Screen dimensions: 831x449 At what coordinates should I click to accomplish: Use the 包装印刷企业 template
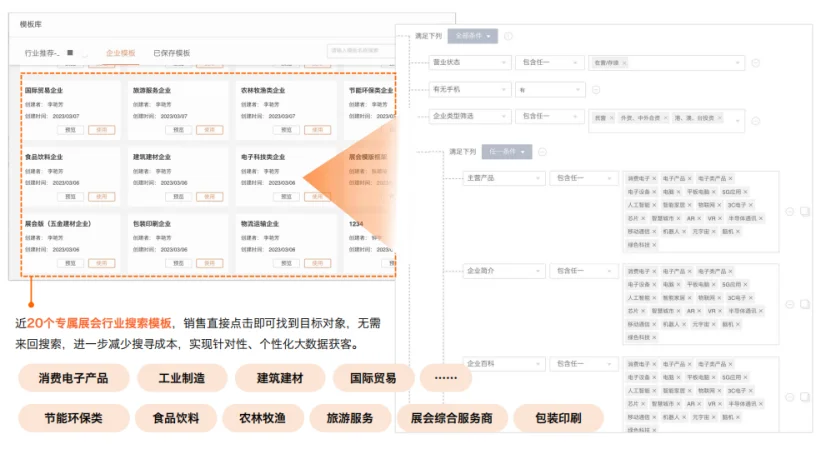tap(210, 263)
